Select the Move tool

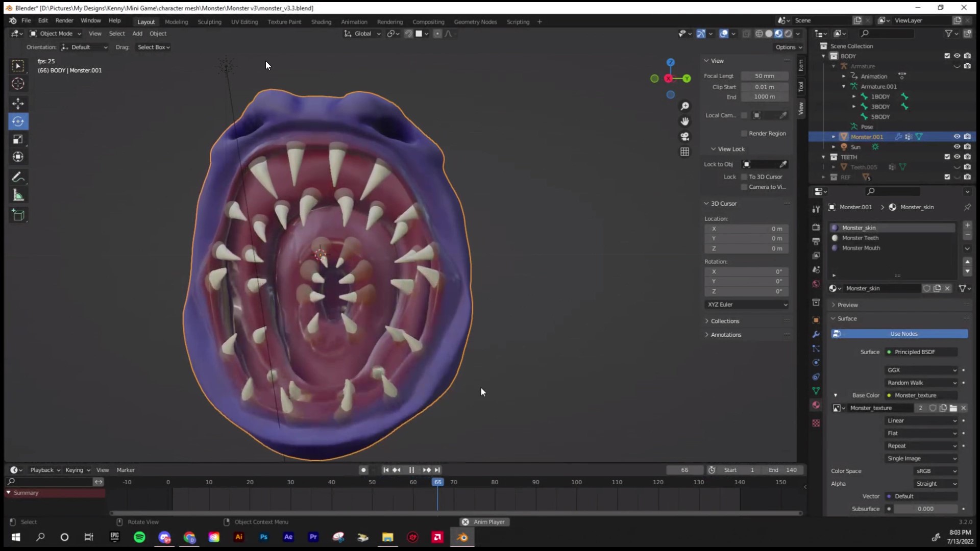click(18, 104)
